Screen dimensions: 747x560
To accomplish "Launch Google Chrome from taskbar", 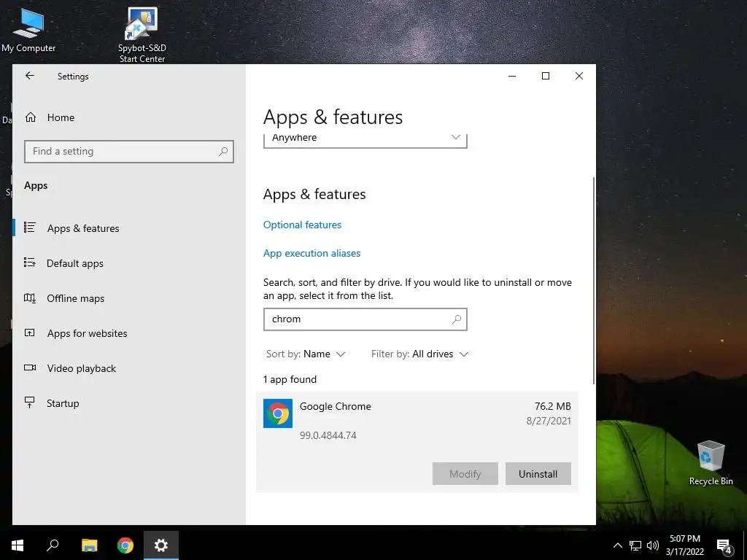I will click(125, 545).
